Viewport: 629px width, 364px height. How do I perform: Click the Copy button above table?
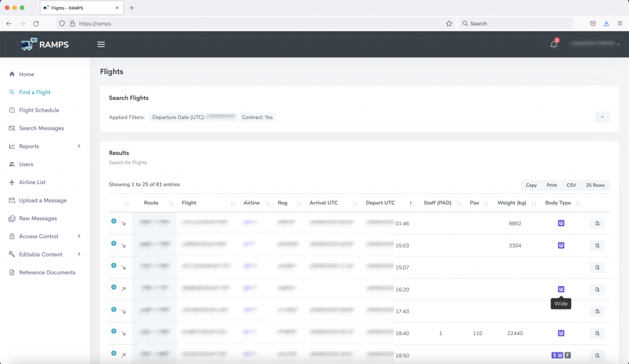[531, 185]
